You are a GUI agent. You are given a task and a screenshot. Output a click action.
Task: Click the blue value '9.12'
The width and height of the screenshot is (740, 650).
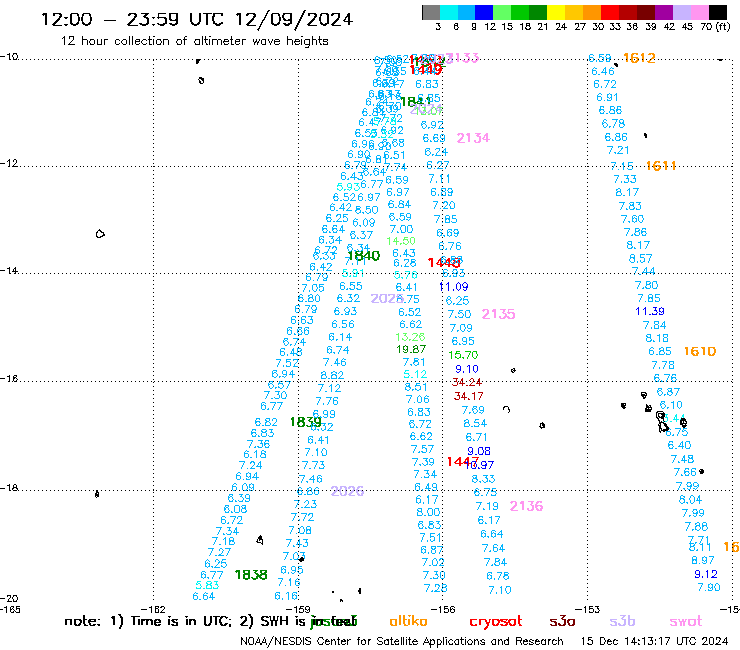pos(706,574)
